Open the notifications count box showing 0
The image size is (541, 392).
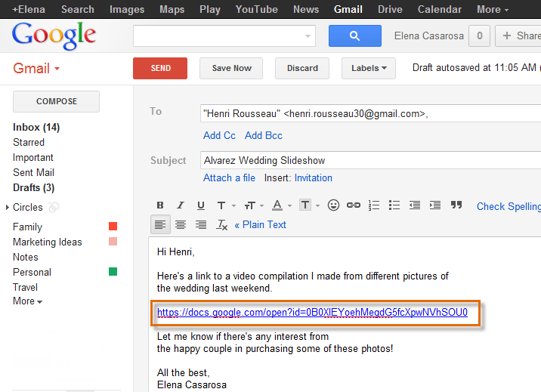[479, 35]
